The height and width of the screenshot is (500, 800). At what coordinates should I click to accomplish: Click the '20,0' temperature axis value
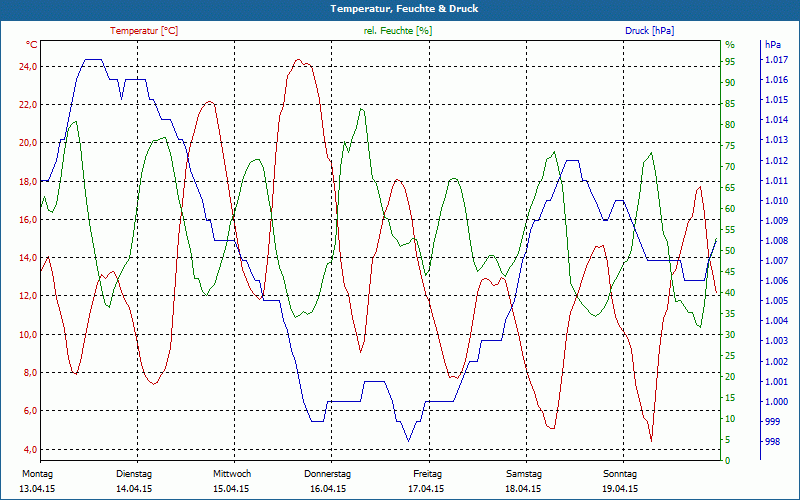tap(28, 143)
